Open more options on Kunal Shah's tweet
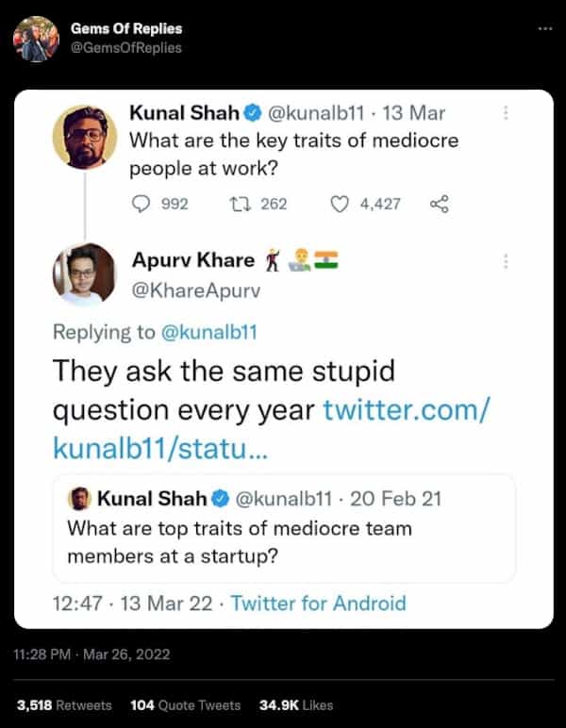This screenshot has width=566, height=728. coord(507,112)
